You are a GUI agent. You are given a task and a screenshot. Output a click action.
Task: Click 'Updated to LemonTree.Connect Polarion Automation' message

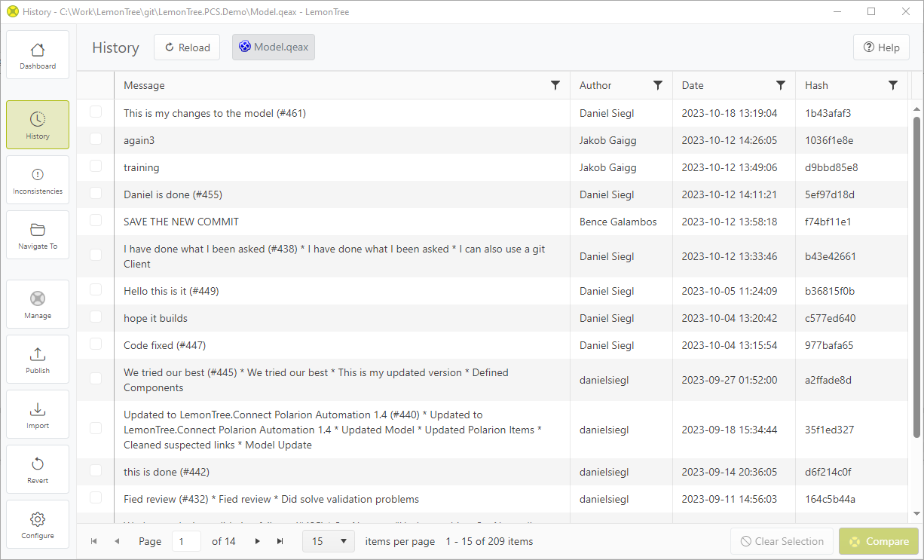click(x=333, y=430)
